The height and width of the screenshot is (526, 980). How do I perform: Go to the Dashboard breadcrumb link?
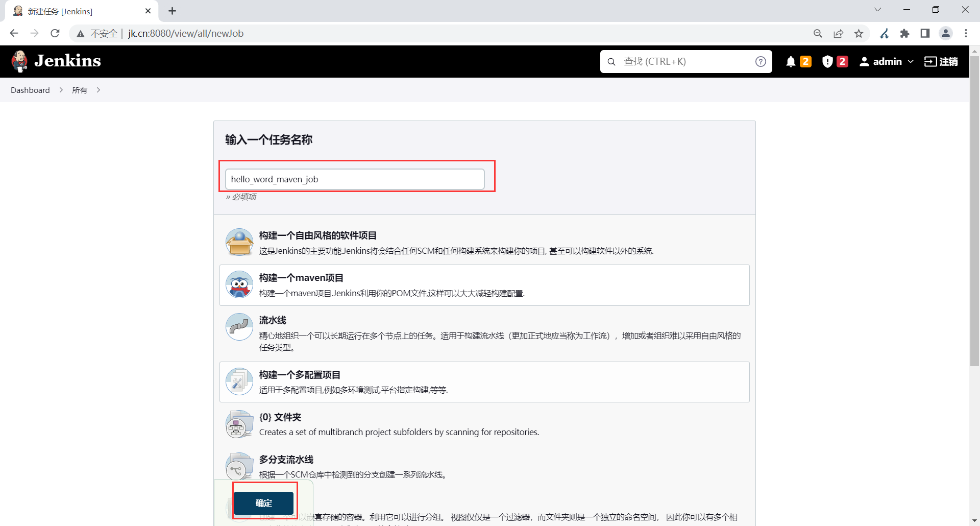(x=30, y=90)
